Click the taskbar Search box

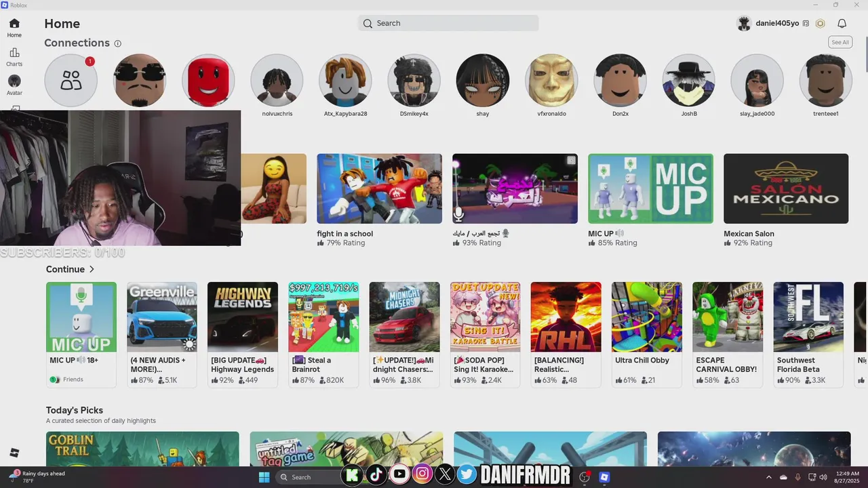pyautogui.click(x=308, y=477)
